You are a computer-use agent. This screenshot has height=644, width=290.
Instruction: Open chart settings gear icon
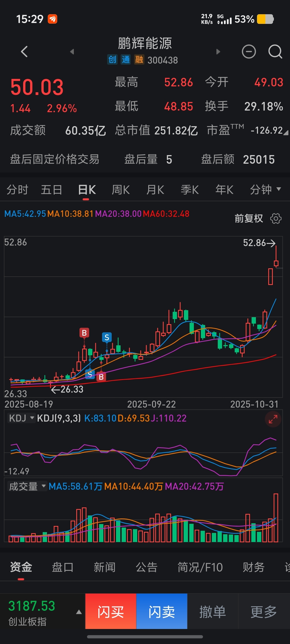point(276,218)
